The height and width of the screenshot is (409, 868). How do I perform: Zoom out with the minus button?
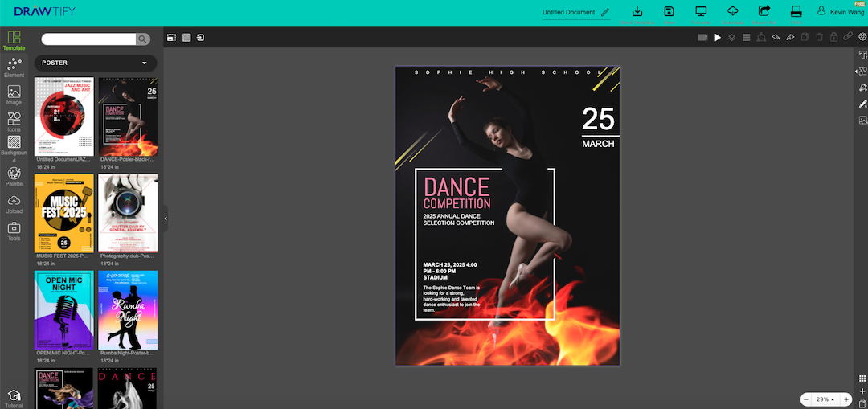coord(806,399)
